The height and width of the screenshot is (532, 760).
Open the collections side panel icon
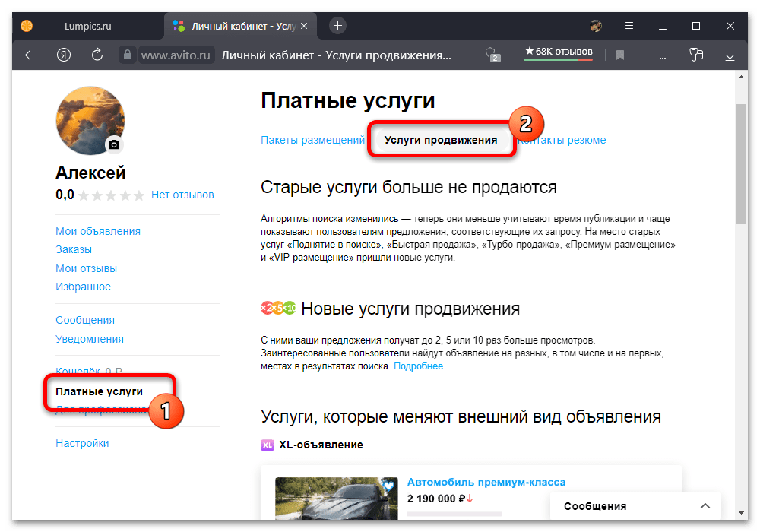tap(696, 55)
